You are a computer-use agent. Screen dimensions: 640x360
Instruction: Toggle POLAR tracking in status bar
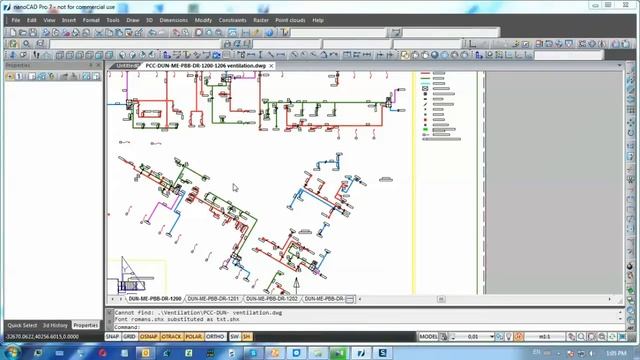pyautogui.click(x=193, y=337)
